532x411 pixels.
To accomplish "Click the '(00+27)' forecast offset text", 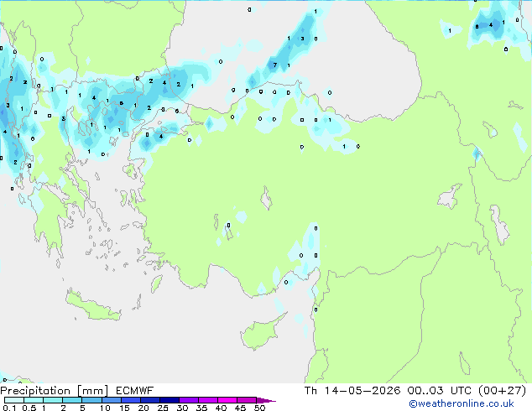I will tap(502, 391).
